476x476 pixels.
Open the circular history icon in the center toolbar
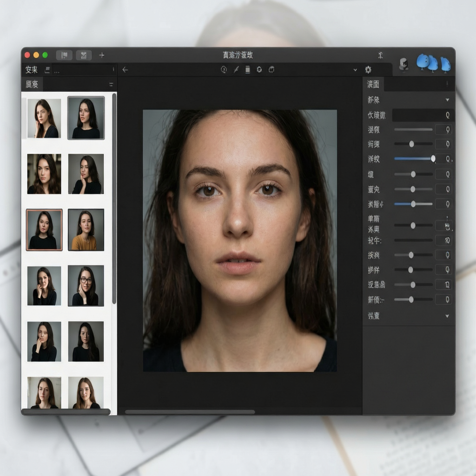(224, 70)
